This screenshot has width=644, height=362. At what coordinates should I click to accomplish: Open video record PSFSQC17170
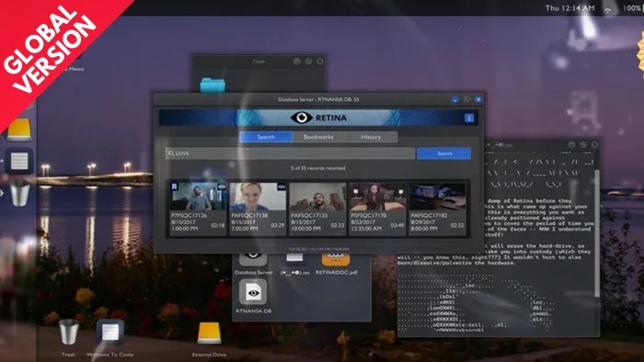(x=377, y=209)
